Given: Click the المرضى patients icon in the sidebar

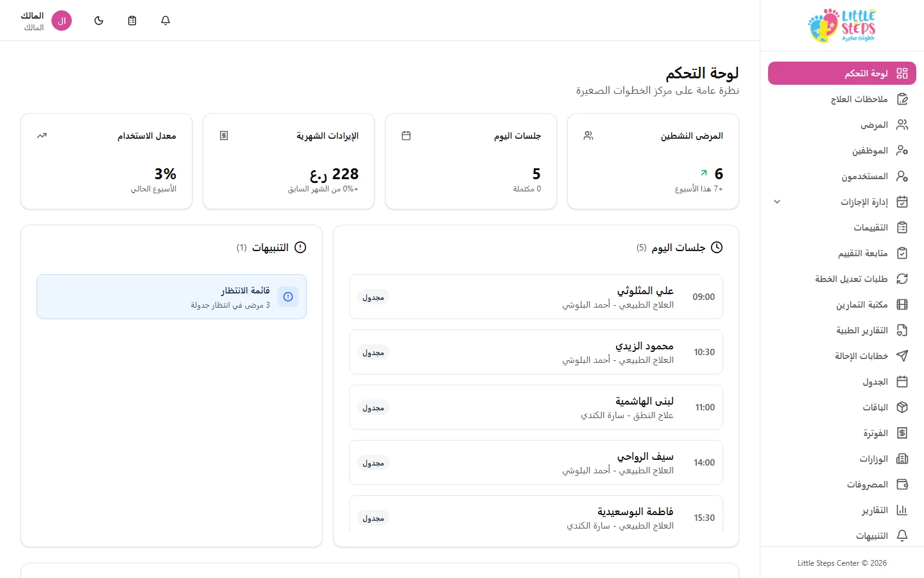Looking at the screenshot, I should pyautogui.click(x=902, y=125).
